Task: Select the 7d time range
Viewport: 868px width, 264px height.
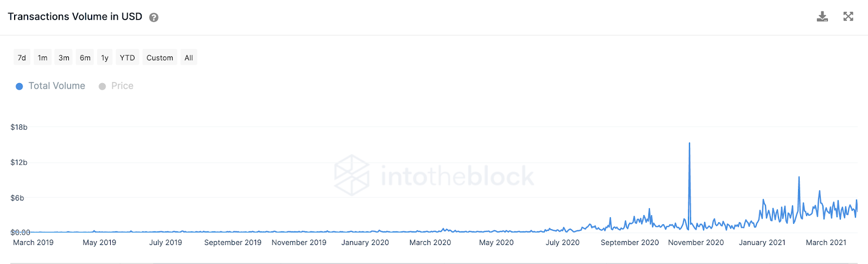Action: (22, 58)
